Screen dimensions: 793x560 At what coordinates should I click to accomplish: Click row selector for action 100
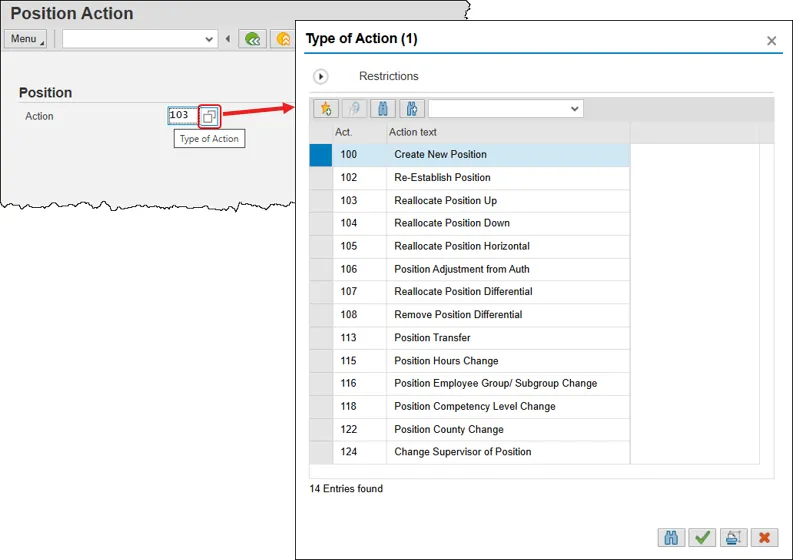pos(321,155)
